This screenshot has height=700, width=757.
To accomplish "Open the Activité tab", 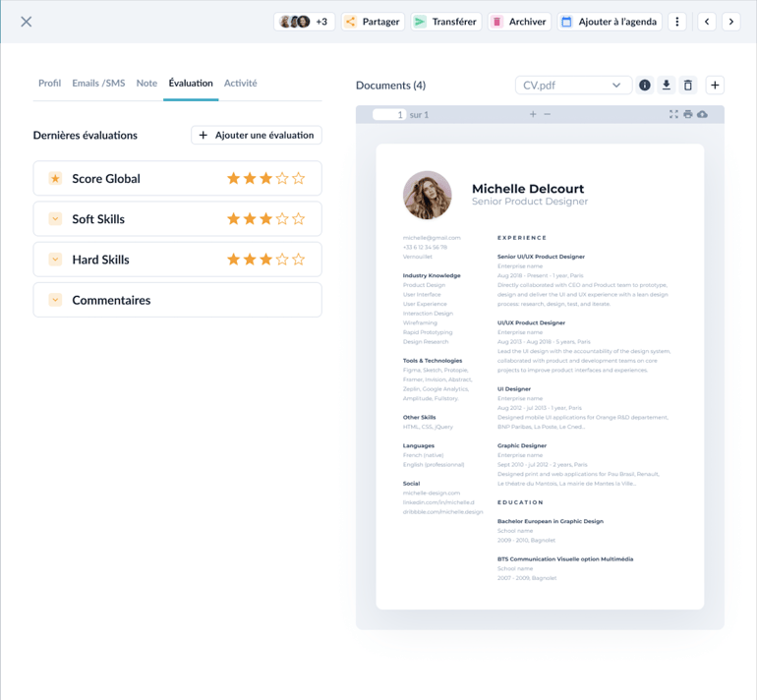I will coord(240,84).
